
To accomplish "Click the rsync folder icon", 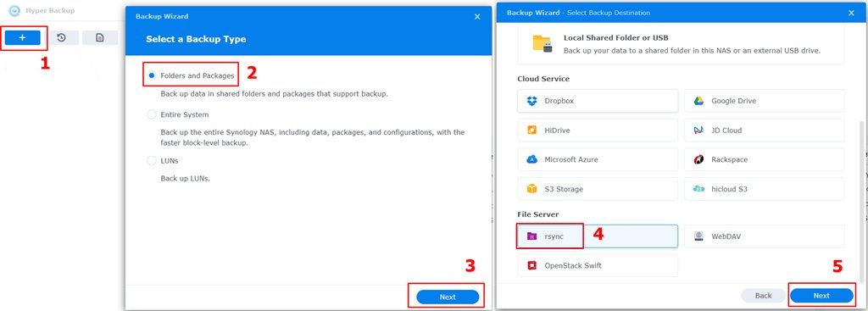I will pyautogui.click(x=532, y=236).
